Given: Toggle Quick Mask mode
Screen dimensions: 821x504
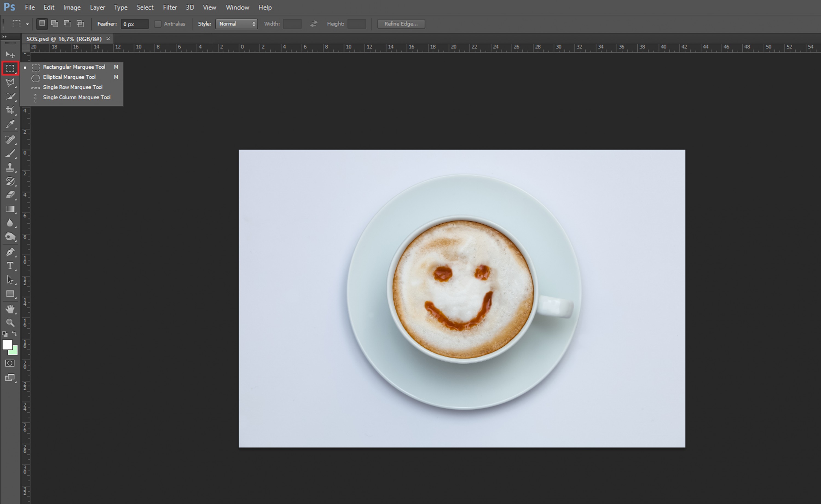Looking at the screenshot, I should (10, 363).
